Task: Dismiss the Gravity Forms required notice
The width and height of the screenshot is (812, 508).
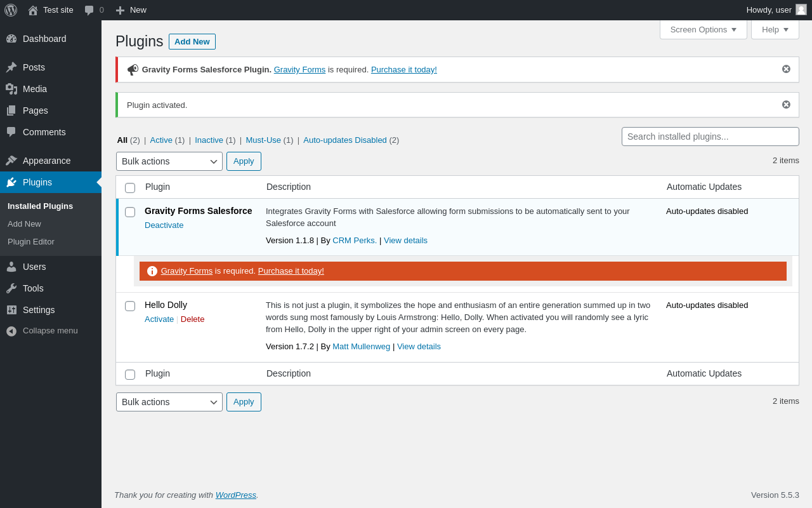Action: [786, 69]
